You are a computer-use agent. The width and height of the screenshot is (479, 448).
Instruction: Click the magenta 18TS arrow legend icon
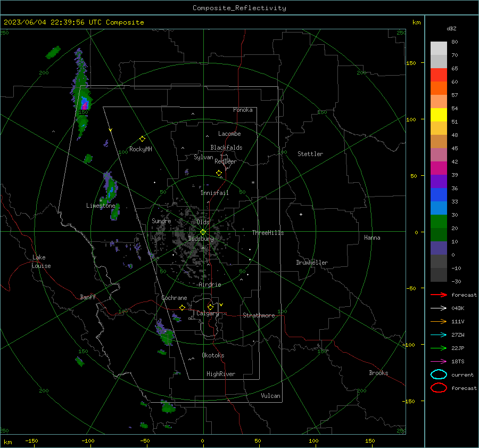tap(439, 362)
